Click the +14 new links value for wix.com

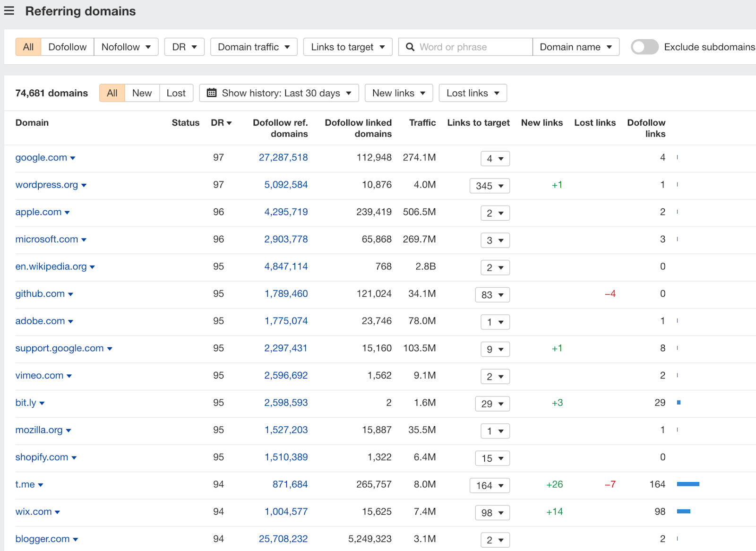(554, 512)
